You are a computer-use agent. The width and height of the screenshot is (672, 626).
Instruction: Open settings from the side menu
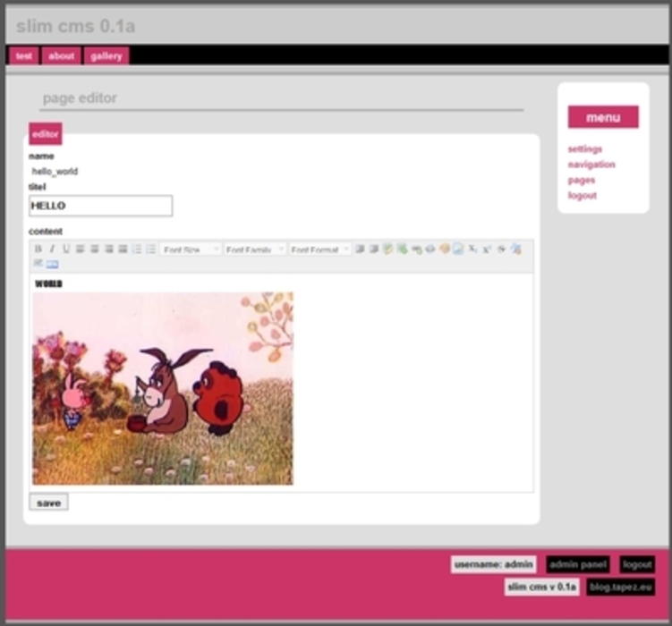(585, 149)
